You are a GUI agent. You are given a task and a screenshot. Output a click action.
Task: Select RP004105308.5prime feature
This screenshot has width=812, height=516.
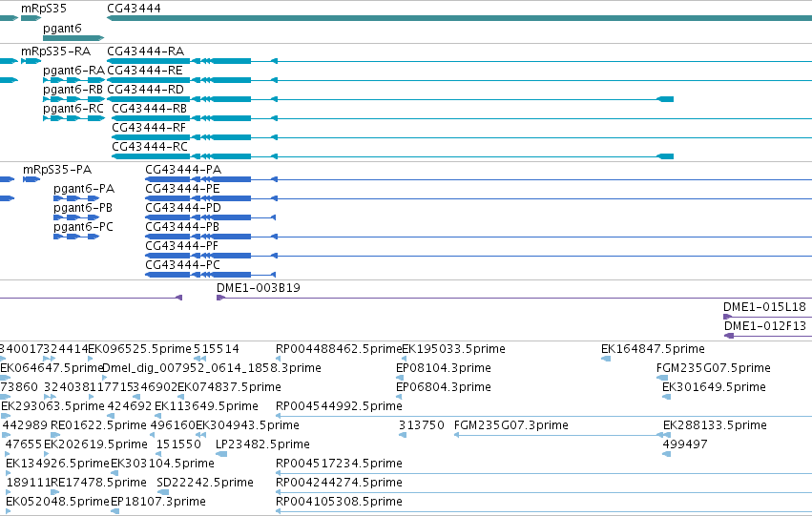click(339, 502)
